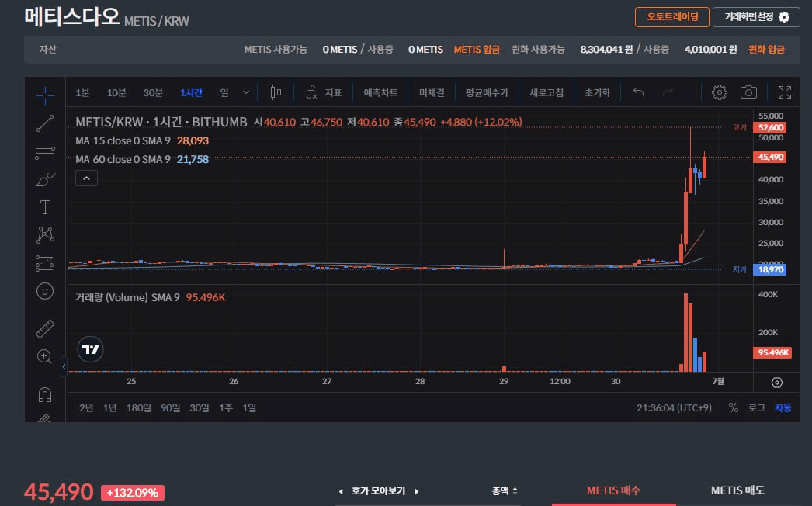Click the MA 15 close indicator legend

[x=142, y=140]
